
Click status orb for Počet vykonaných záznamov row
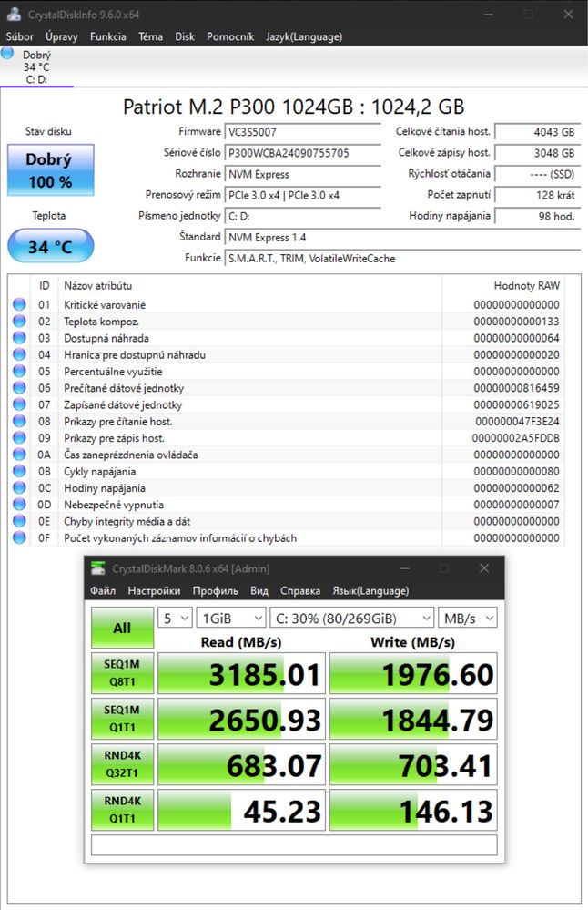click(19, 538)
